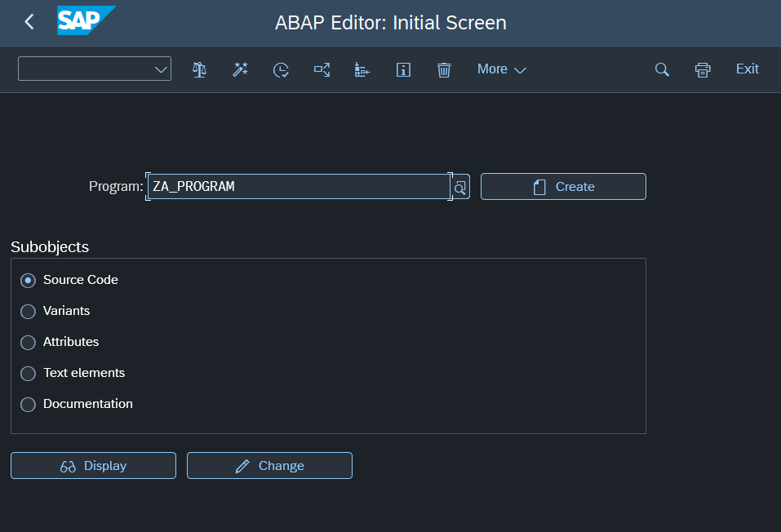781x532 pixels.
Task: Click the delete trash can icon
Action: [444, 69]
